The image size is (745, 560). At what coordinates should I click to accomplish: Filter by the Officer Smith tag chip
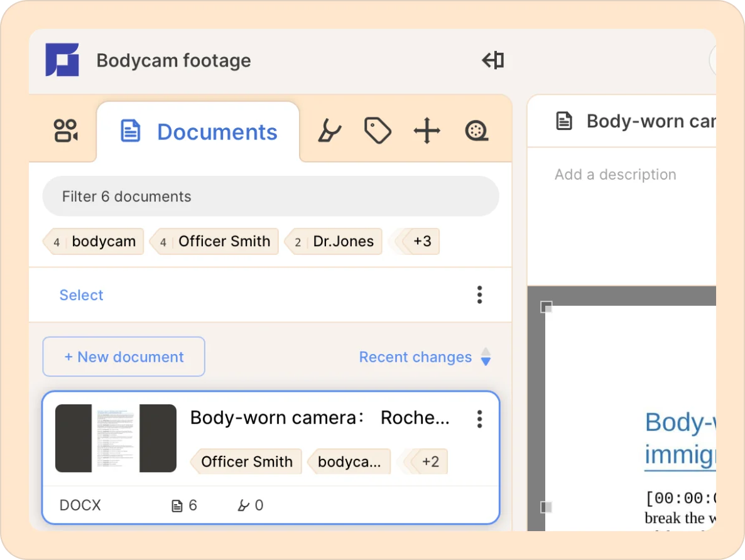pyautogui.click(x=214, y=241)
